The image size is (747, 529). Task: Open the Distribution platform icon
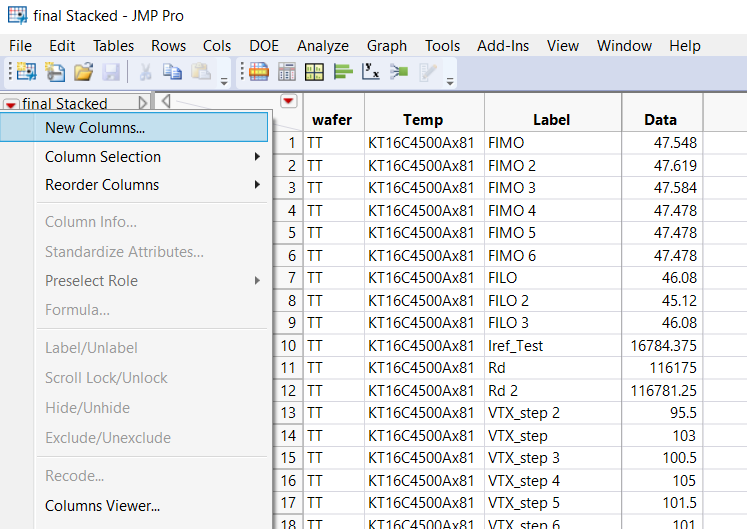coord(343,72)
